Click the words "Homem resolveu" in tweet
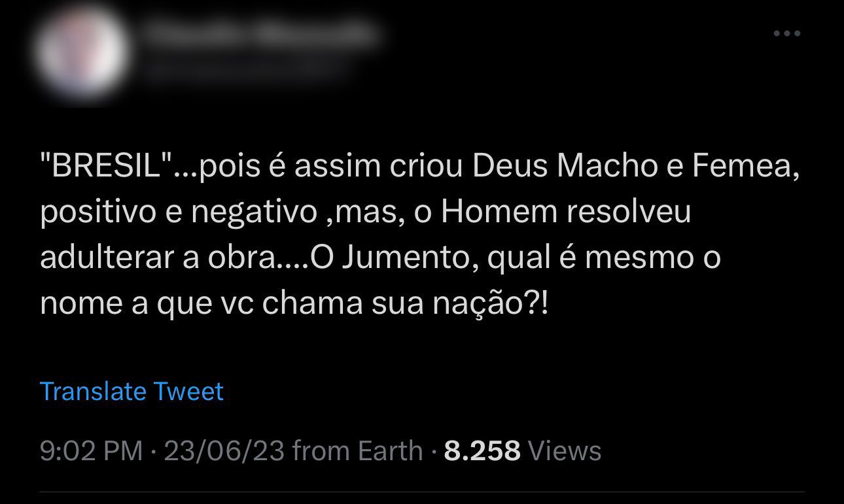844x504 pixels. pos(566,213)
